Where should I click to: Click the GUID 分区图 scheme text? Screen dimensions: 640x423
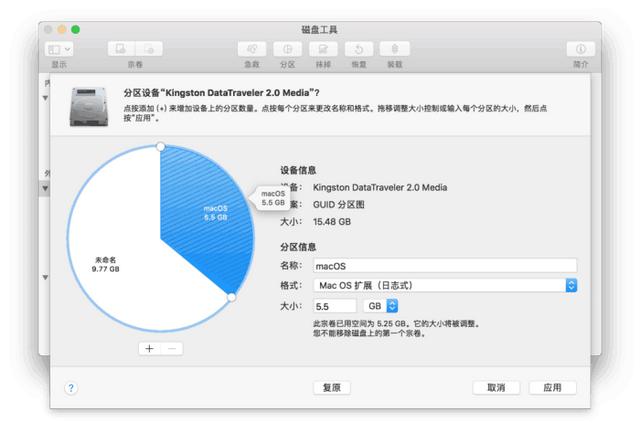pos(339,205)
